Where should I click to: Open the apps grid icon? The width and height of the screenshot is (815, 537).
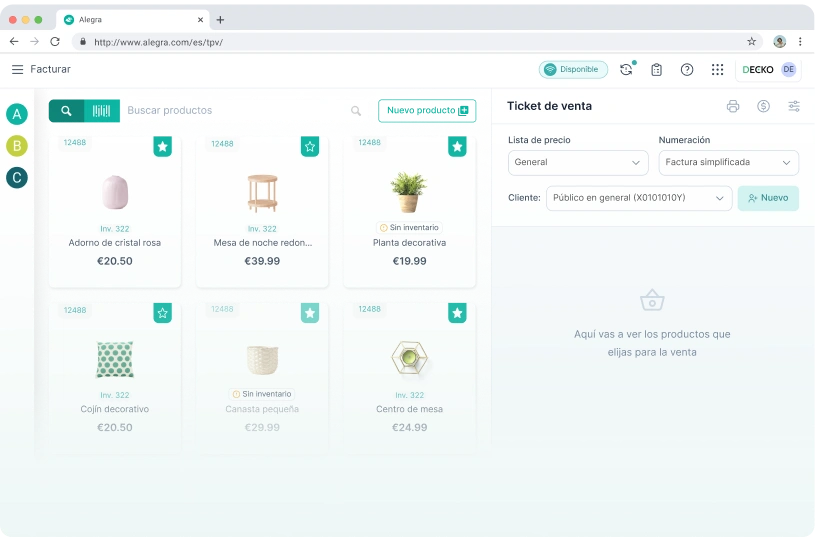click(x=717, y=69)
